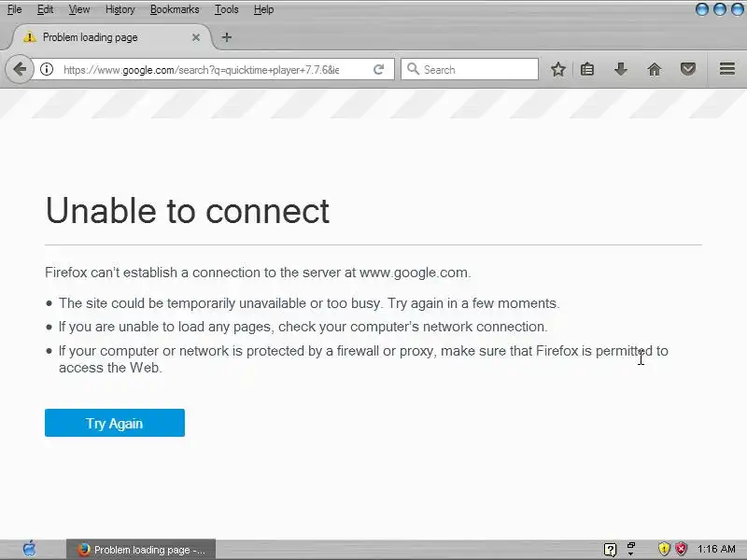This screenshot has width=747, height=560.
Task: Open the downloads arrow icon
Action: [x=621, y=69]
